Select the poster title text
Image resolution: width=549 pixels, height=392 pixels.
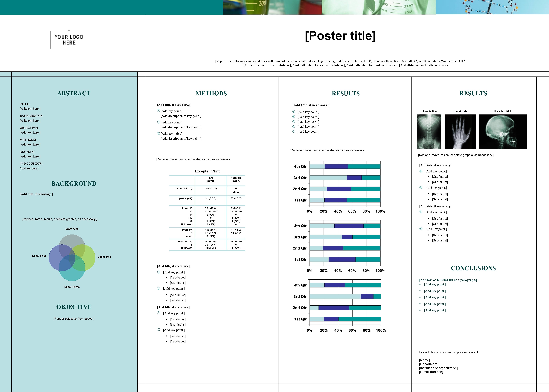(340, 36)
